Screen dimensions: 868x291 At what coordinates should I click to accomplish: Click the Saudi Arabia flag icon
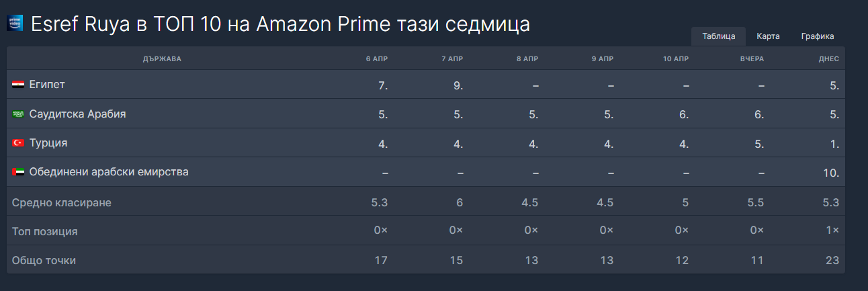click(x=18, y=114)
